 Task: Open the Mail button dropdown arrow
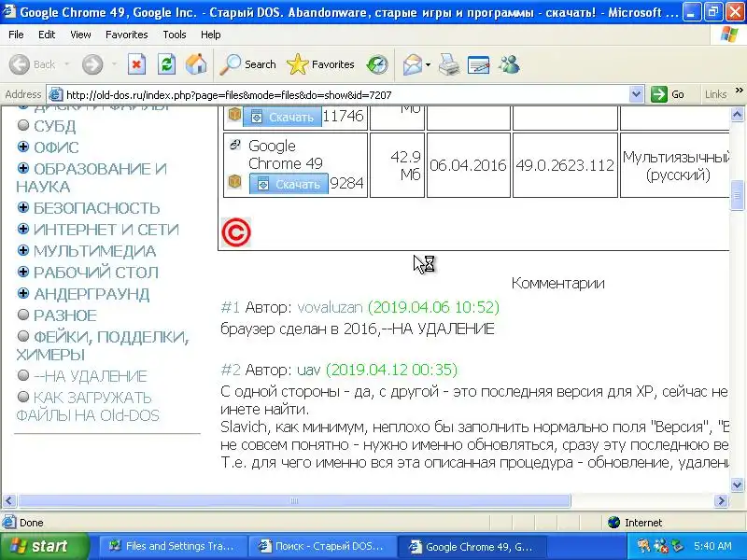coord(428,64)
